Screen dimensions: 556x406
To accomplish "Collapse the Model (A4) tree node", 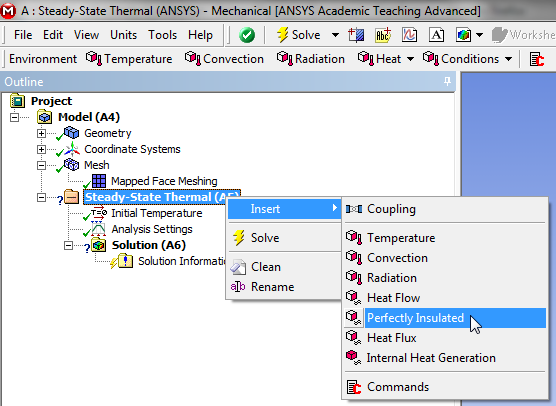I will [14, 117].
